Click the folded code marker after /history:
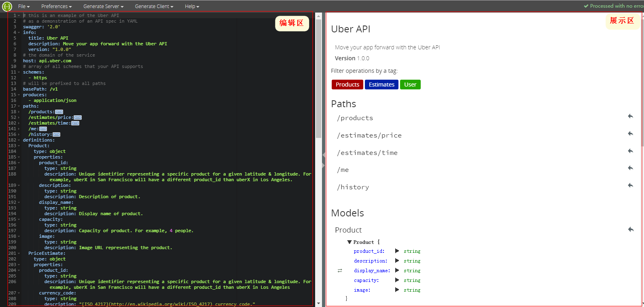This screenshot has width=644, height=307. [x=56, y=135]
